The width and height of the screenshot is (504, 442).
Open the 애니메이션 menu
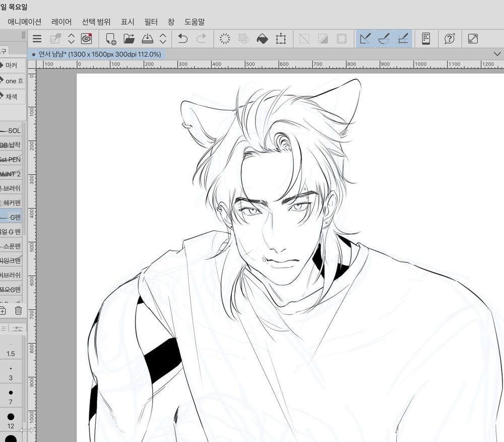click(24, 22)
